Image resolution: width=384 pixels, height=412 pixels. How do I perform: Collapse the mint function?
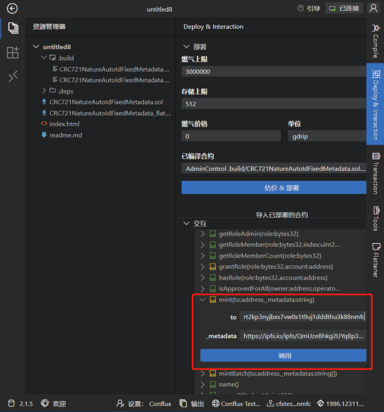202,300
